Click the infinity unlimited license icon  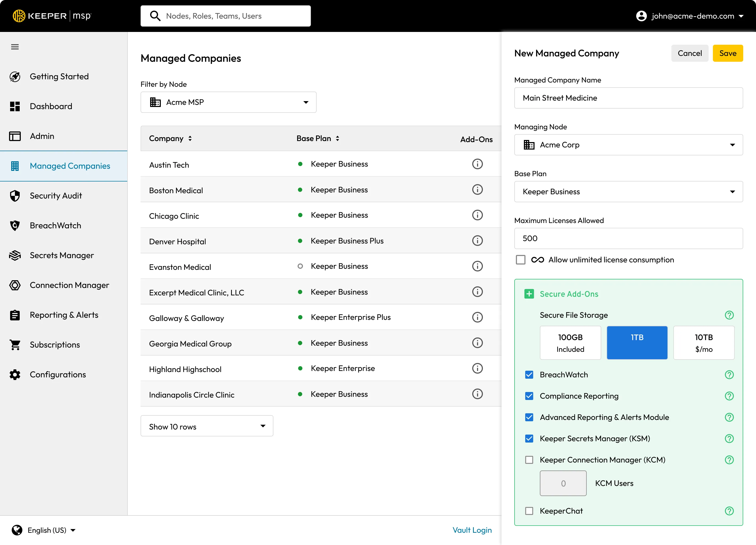coord(537,260)
